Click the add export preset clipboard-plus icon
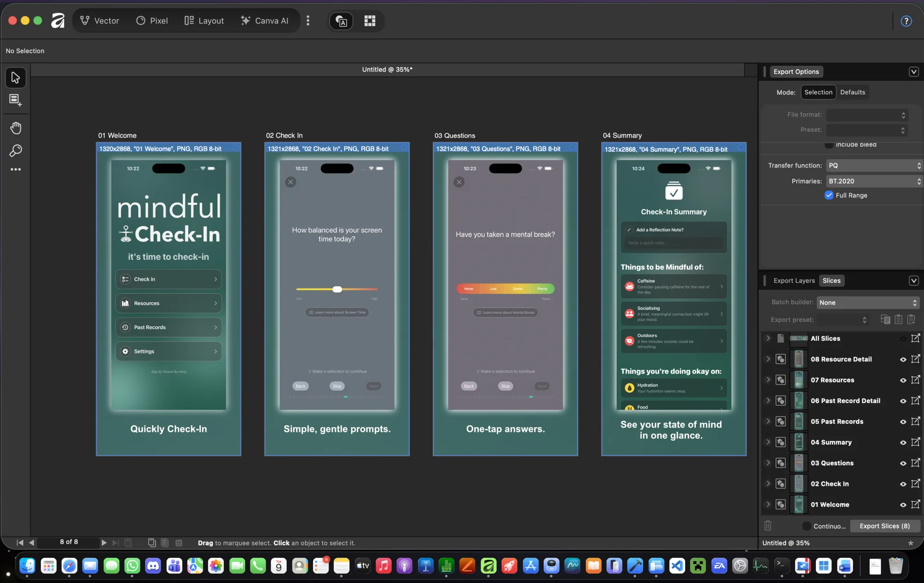The height and width of the screenshot is (583, 924). 911,319
